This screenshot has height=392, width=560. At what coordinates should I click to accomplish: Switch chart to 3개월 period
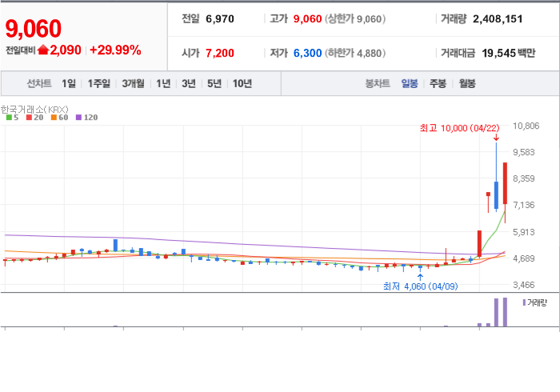point(134,83)
